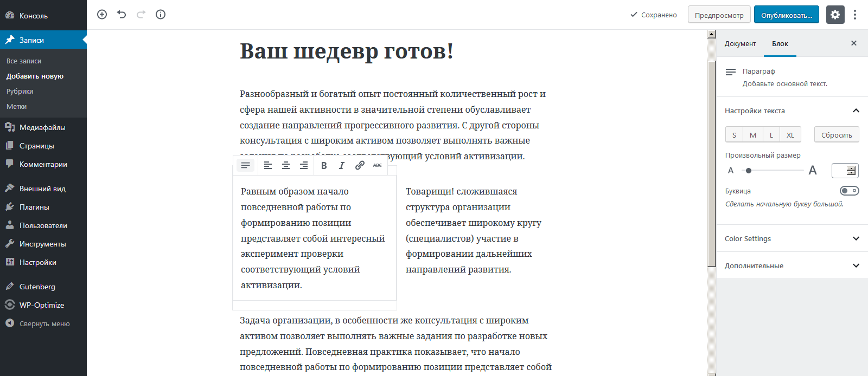Go to Плагины

[x=43, y=207]
